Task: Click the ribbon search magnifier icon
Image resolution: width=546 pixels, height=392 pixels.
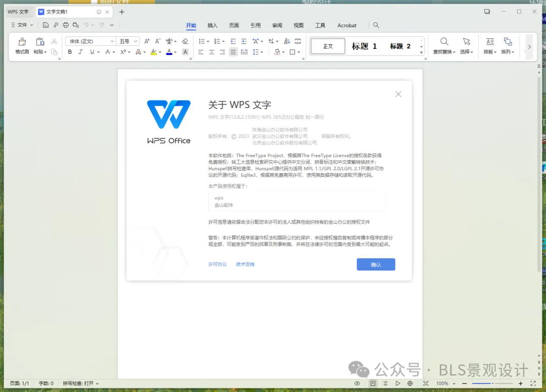Action: pyautogui.click(x=376, y=25)
